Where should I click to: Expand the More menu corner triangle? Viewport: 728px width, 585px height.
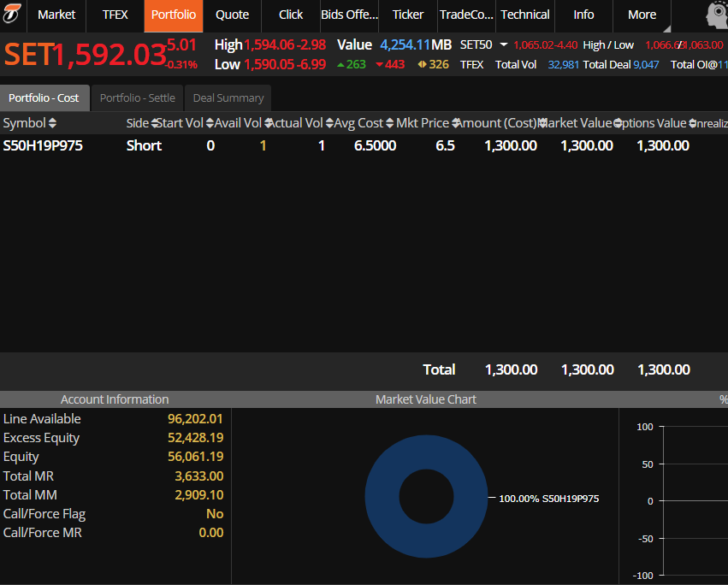coord(666,29)
